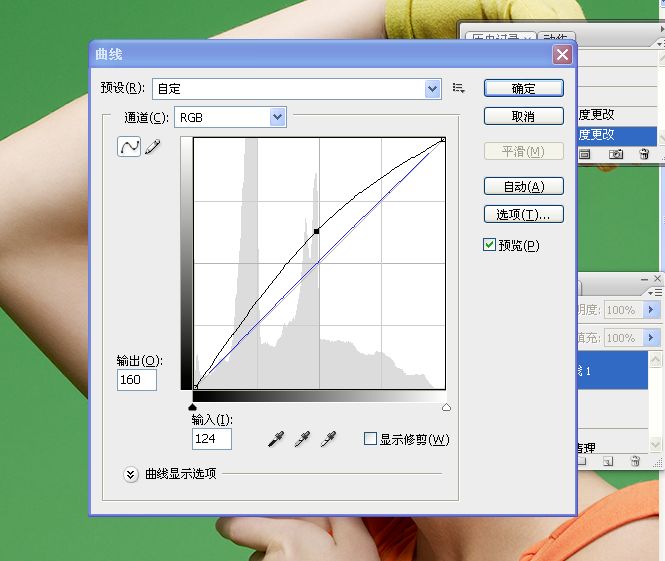The image size is (665, 561).
Task: Click the 输出 output value field 160
Action: pos(137,380)
